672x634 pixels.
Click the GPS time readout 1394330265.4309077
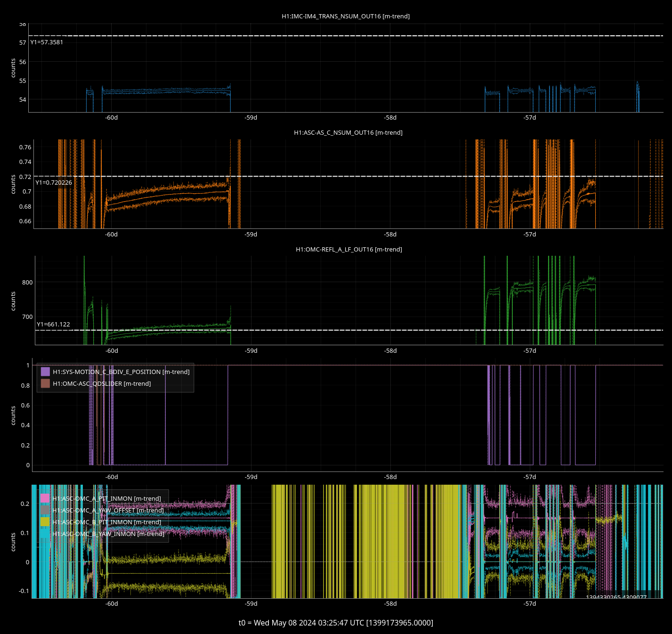pos(616,597)
